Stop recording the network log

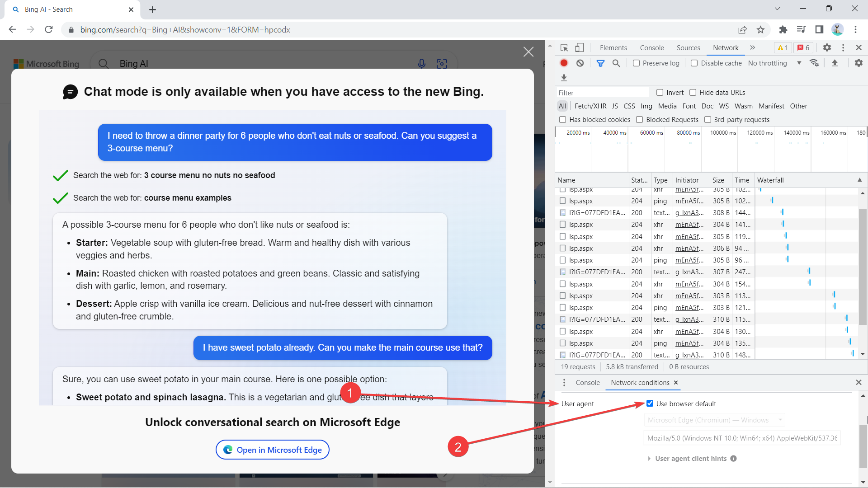click(x=564, y=63)
